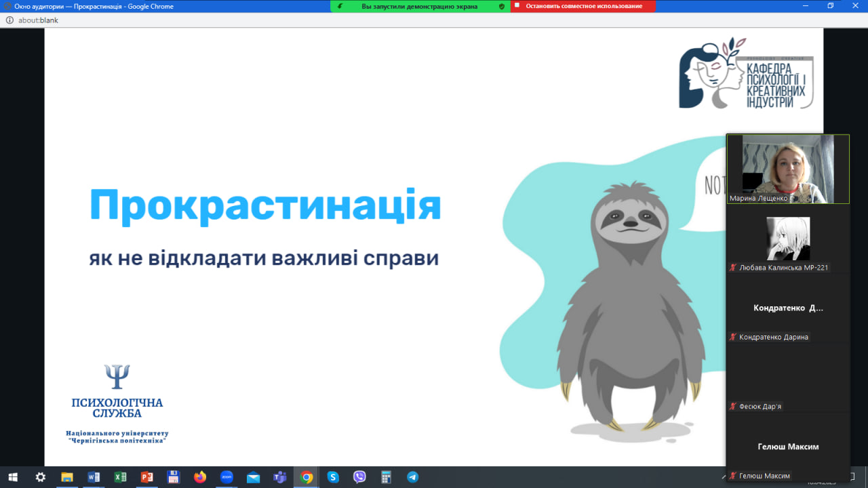Open Microsoft Teams from the taskbar
868x488 pixels.
(x=279, y=477)
